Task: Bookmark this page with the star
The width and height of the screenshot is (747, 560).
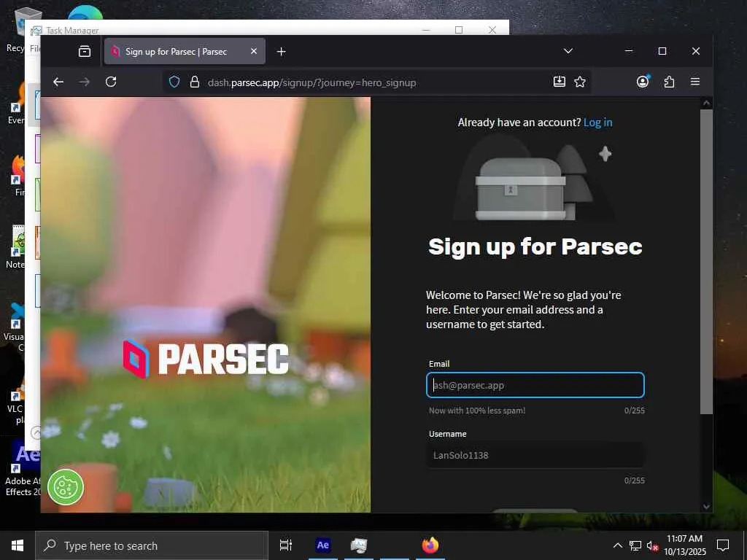Action: [580, 82]
